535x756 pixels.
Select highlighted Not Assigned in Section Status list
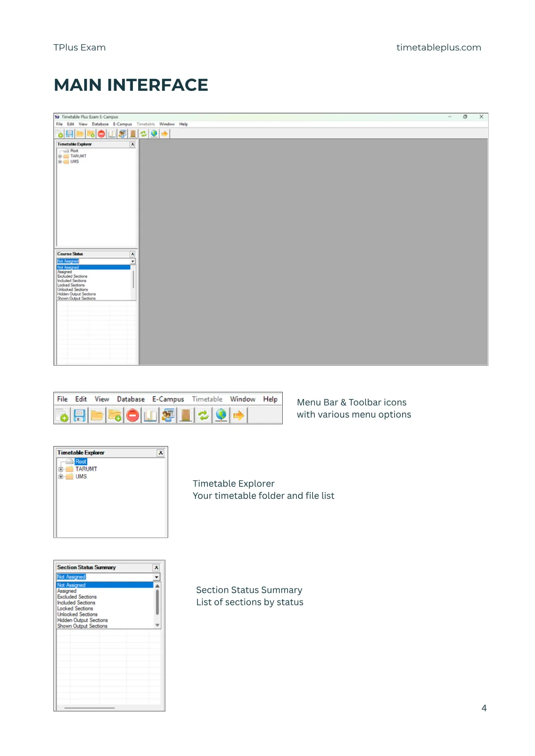click(x=105, y=585)
